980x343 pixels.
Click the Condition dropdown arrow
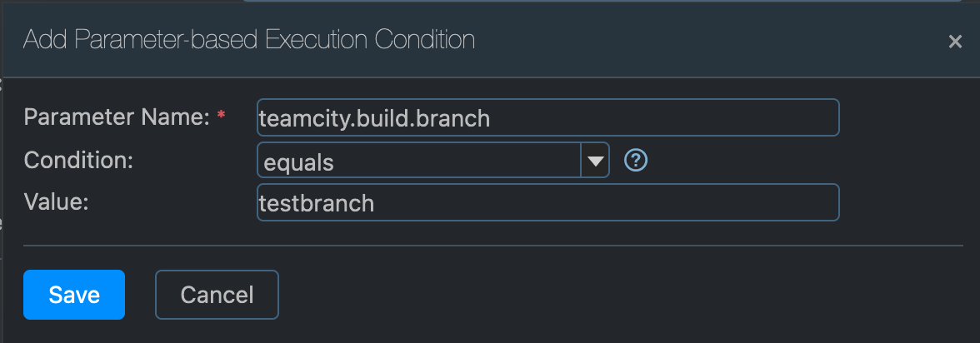[595, 161]
